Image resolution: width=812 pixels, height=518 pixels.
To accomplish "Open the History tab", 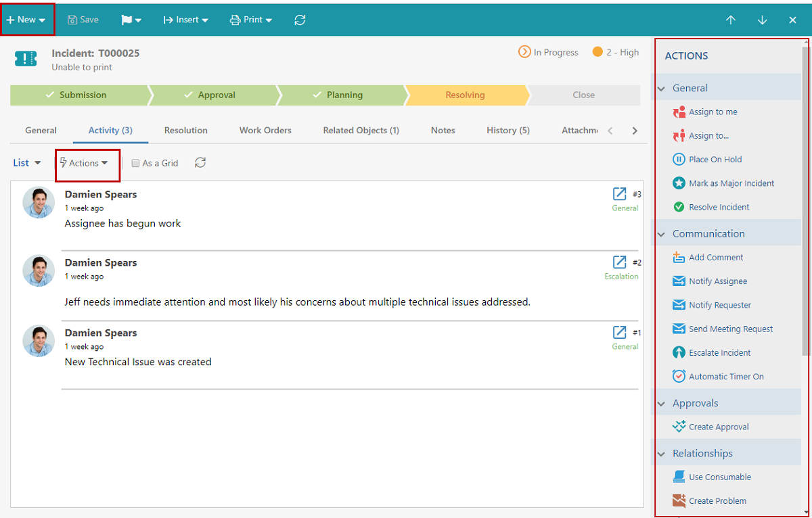I will click(x=508, y=130).
